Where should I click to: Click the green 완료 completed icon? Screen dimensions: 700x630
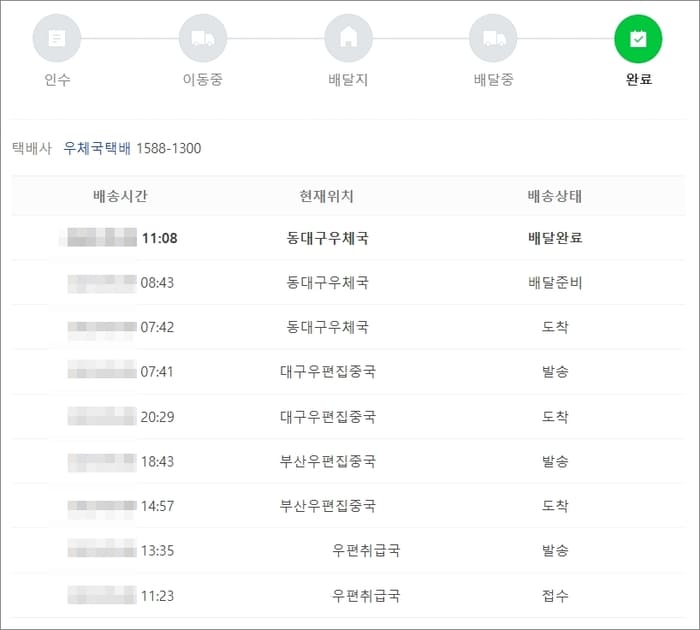[x=638, y=39]
